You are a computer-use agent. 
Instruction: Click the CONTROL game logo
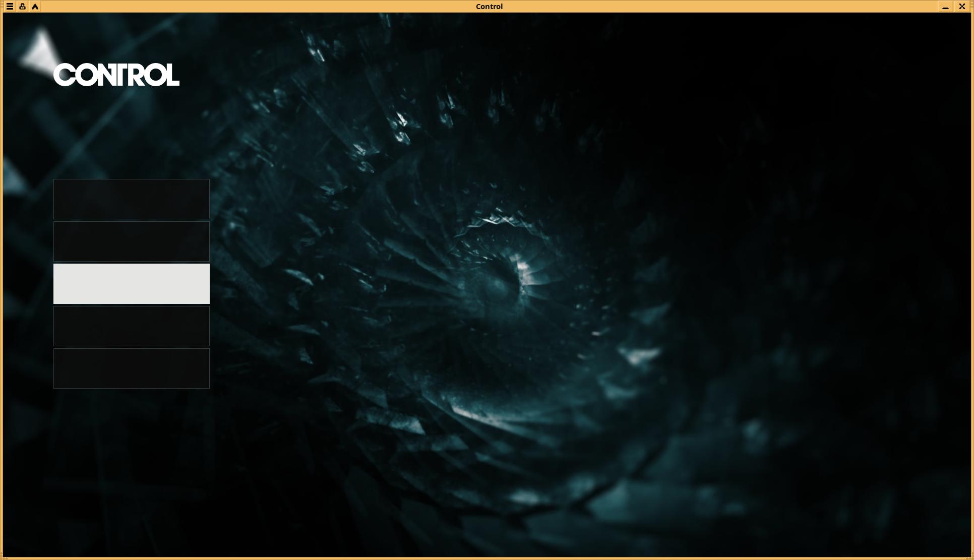coord(116,75)
